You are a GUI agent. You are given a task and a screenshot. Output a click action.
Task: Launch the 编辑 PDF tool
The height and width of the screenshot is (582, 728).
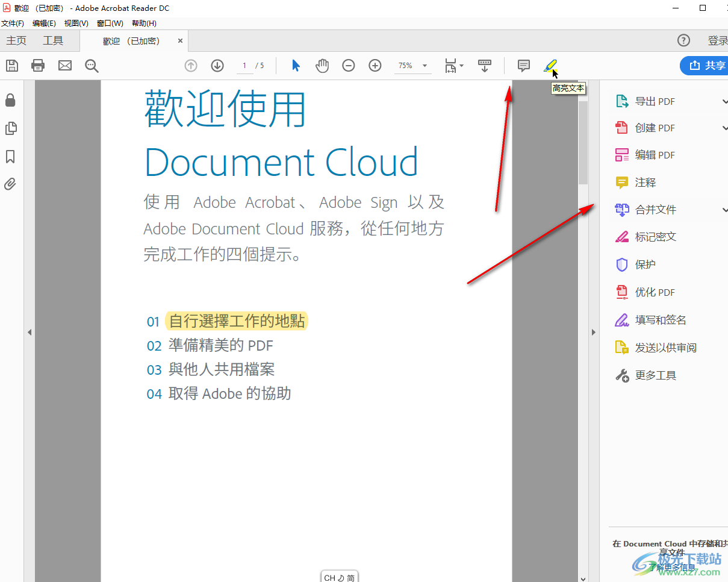click(655, 155)
